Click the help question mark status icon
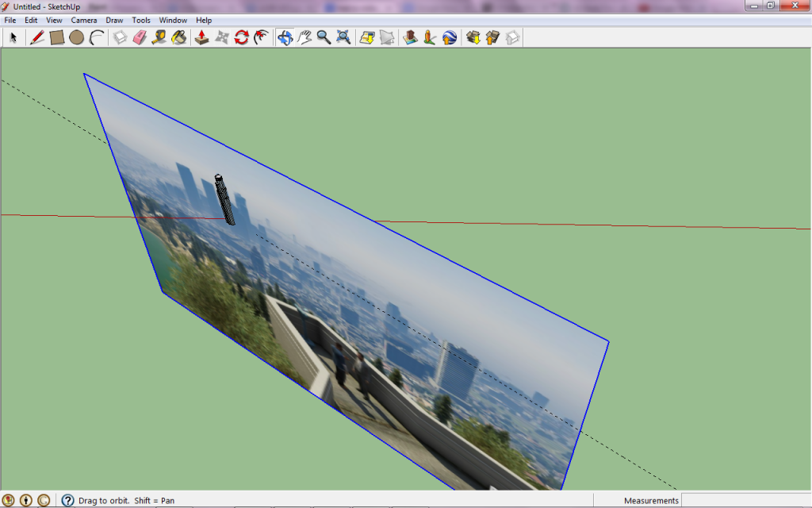Screen dimensions: 812x508 (x=67, y=500)
